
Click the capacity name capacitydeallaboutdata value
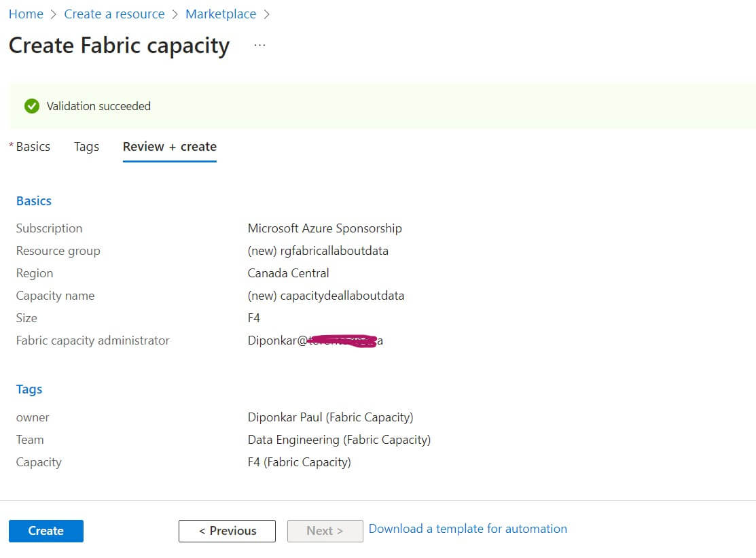(326, 296)
